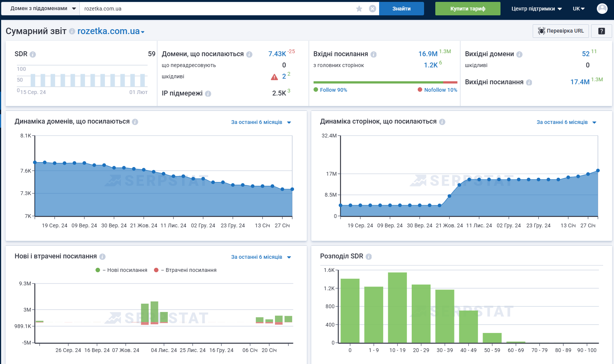Click the 1 - 9 bar in SDR distribution
This screenshot has width=614, height=364.
pos(374,315)
